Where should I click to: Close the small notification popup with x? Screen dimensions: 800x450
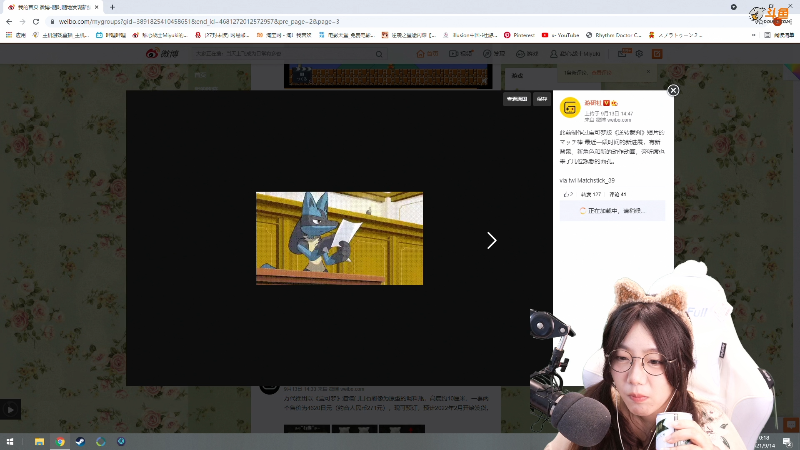tap(648, 72)
